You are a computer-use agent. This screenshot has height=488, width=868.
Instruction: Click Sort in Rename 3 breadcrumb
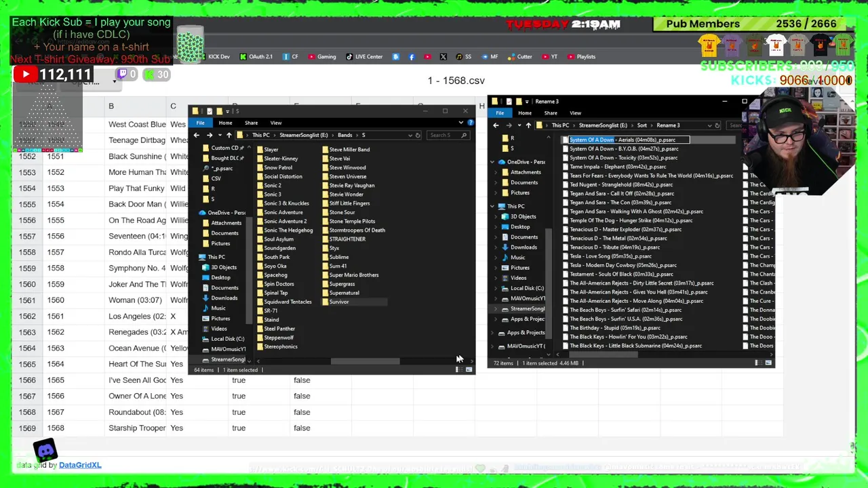pos(642,125)
